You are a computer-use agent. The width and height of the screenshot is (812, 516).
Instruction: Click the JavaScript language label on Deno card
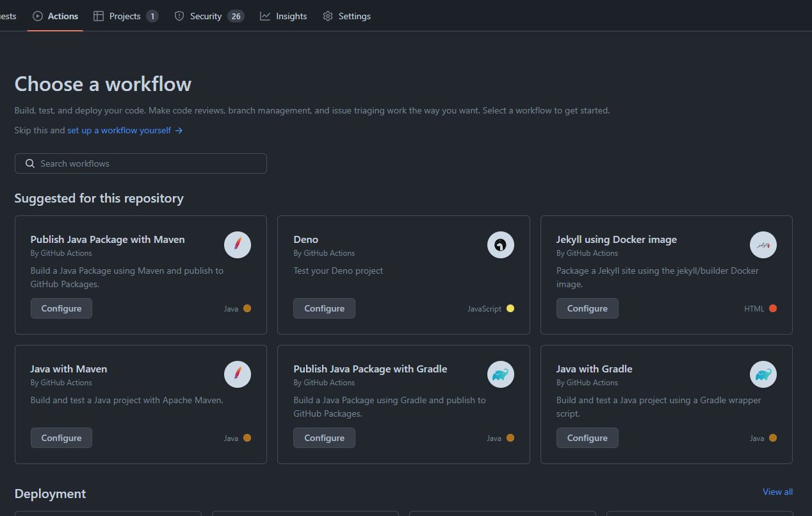[485, 308]
